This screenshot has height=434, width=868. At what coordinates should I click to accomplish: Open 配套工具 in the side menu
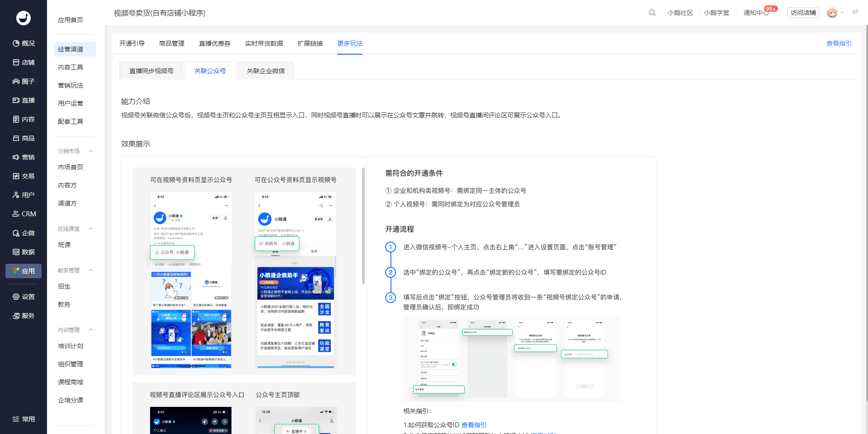71,121
